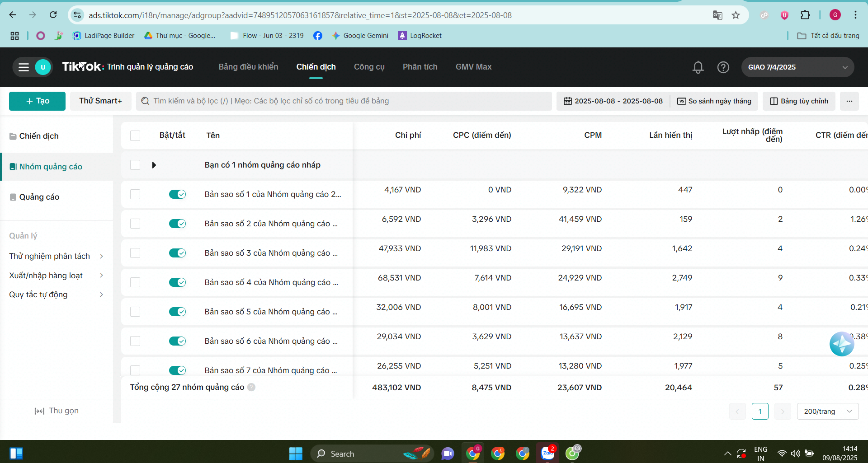The height and width of the screenshot is (463, 868).
Task: Open ad group Bản sao số 7 name link
Action: pyautogui.click(x=271, y=370)
